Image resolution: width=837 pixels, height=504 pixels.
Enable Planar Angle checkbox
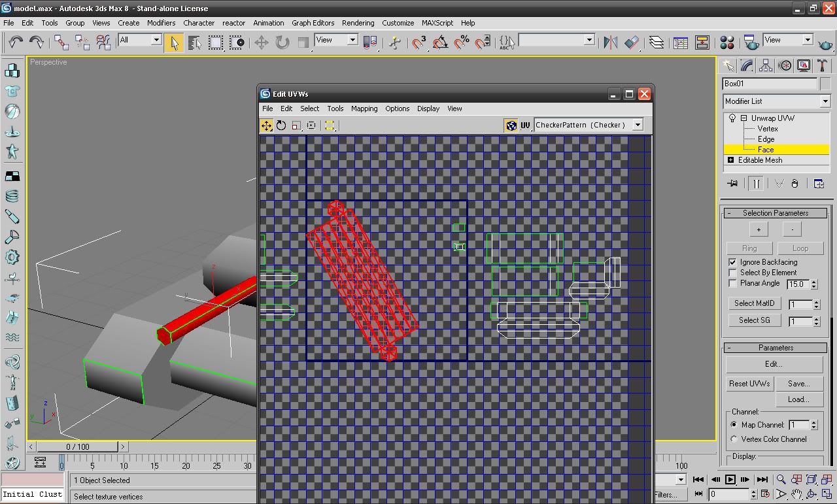click(x=732, y=283)
